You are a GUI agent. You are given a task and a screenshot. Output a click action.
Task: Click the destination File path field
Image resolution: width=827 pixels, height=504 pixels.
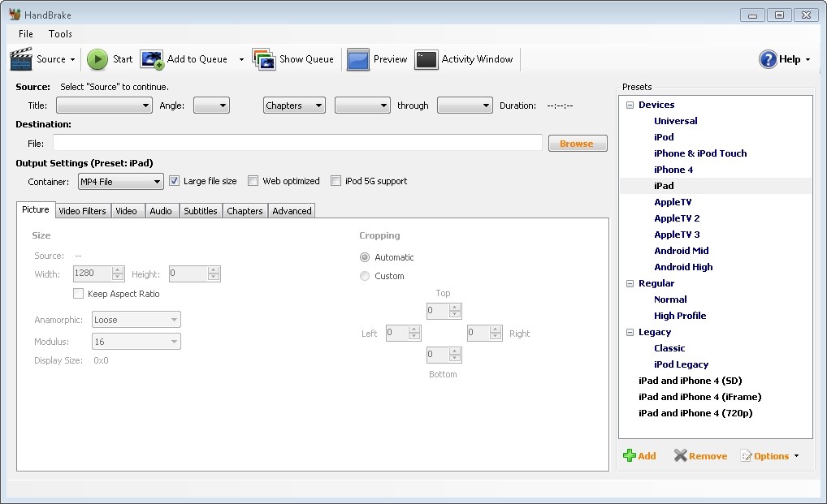297,143
